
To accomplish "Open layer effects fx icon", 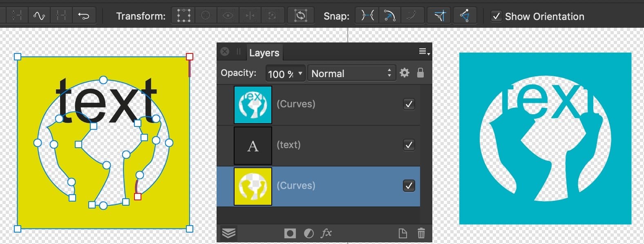I will [326, 233].
